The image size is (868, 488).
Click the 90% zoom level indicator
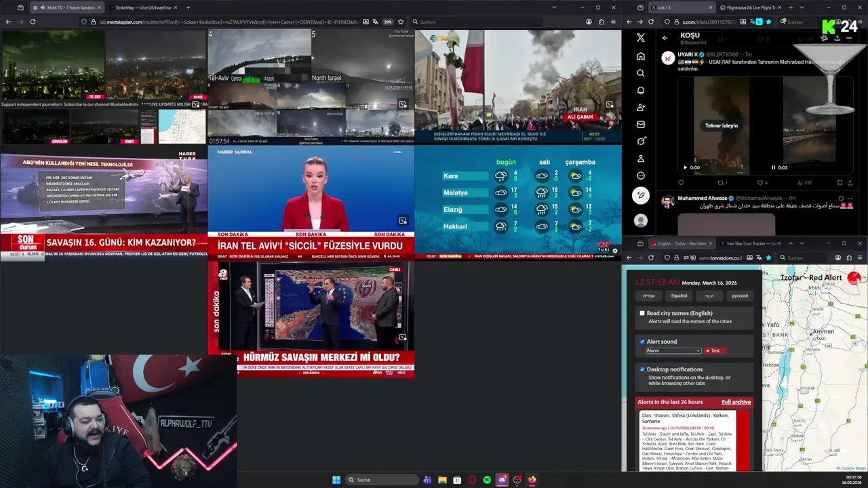388,22
